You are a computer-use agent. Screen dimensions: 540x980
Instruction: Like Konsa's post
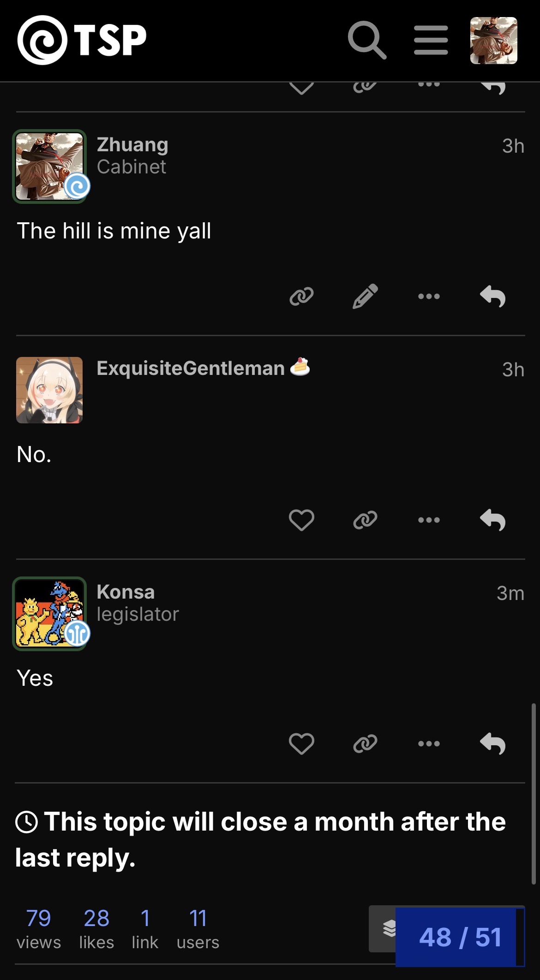[x=301, y=743]
